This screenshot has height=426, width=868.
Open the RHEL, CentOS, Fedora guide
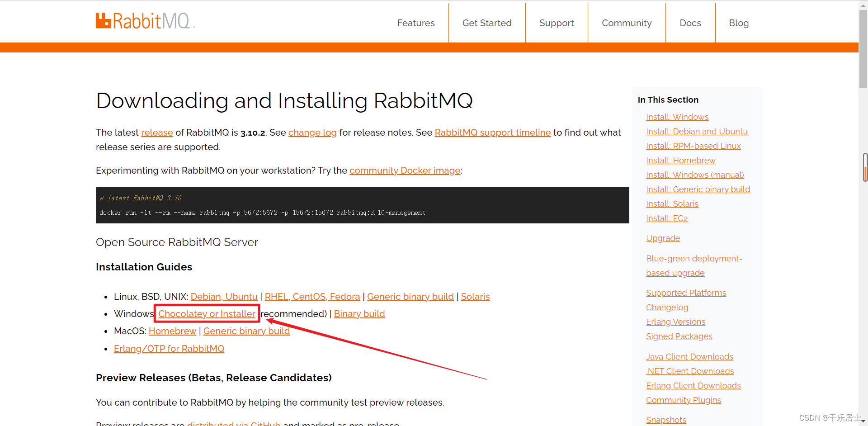tap(312, 297)
